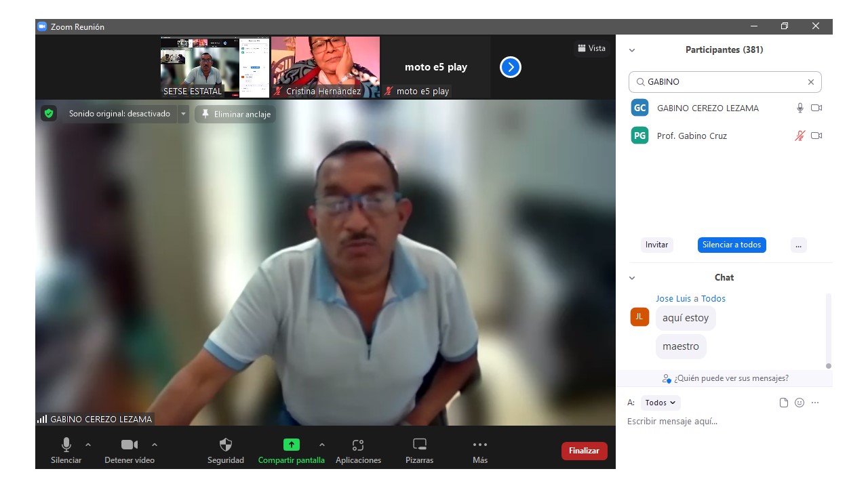The width and height of the screenshot is (868, 488).
Task: Click the Participantes (381) header
Action: click(724, 50)
